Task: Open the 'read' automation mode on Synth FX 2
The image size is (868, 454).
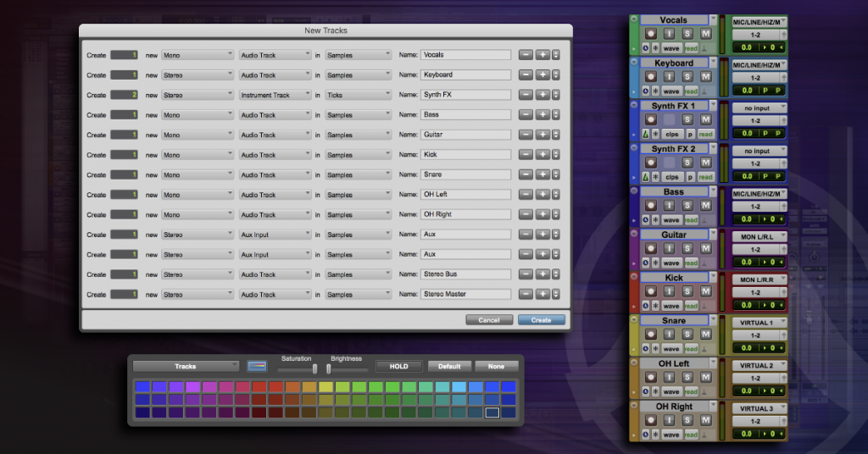Action: (x=705, y=178)
